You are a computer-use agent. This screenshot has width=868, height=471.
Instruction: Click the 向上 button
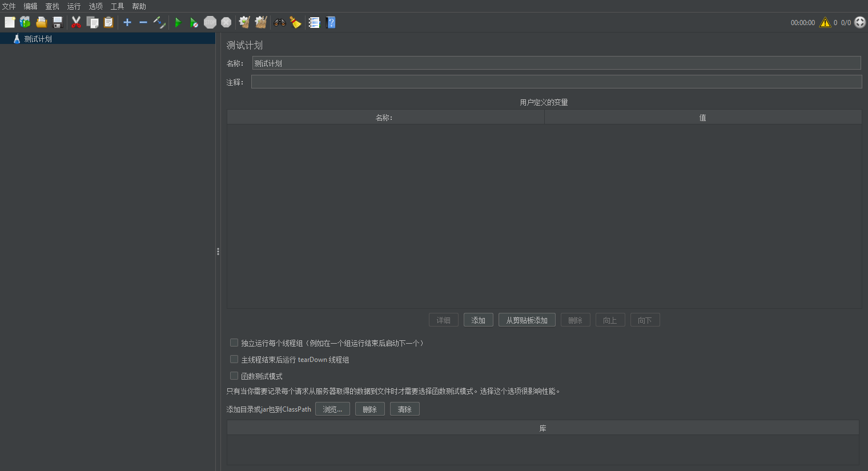(x=610, y=320)
